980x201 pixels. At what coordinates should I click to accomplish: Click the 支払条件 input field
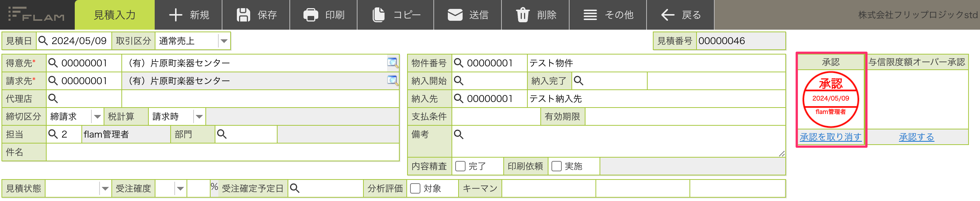[x=496, y=117]
